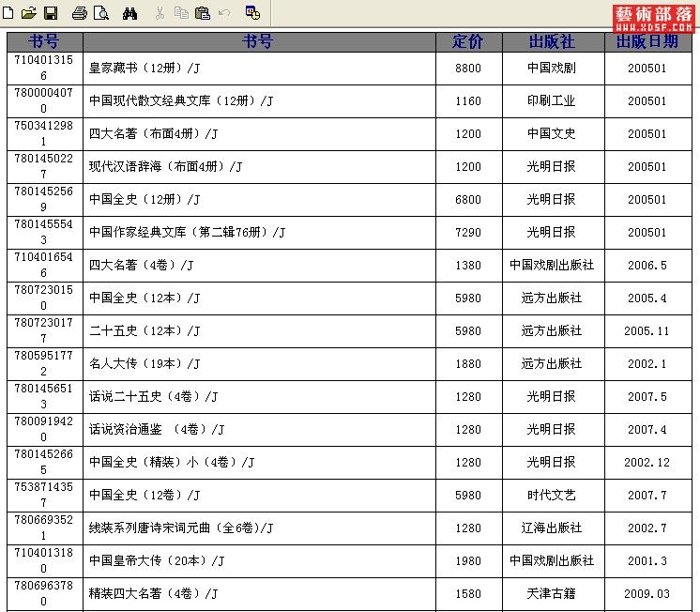This screenshot has height=612, width=700.
Task: Click book number cell 7503412981
Action: [x=45, y=134]
